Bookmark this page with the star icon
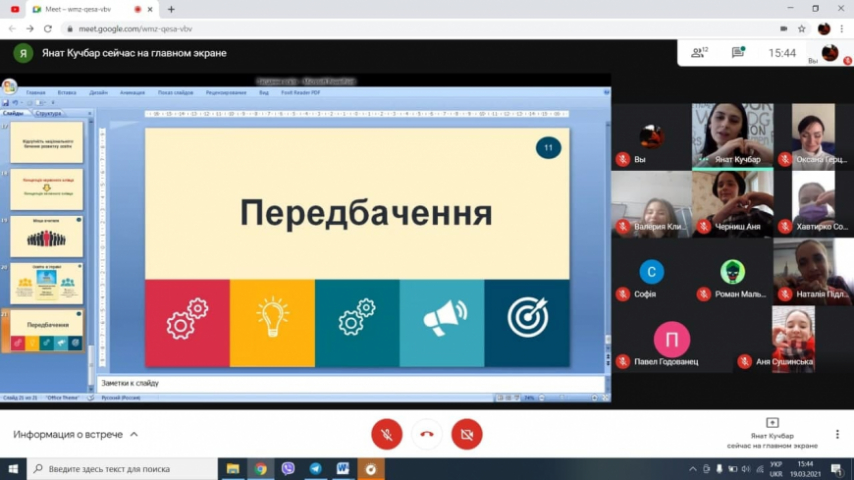 pyautogui.click(x=801, y=29)
